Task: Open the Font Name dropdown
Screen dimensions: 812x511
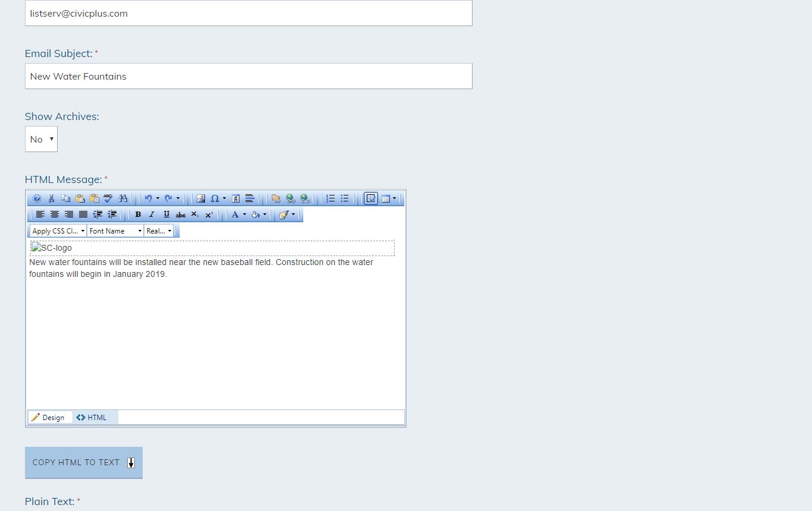Action: click(115, 231)
